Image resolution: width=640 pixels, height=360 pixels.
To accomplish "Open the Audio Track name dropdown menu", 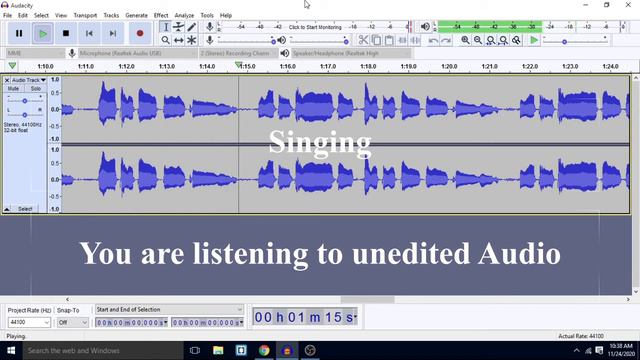I will (29, 80).
